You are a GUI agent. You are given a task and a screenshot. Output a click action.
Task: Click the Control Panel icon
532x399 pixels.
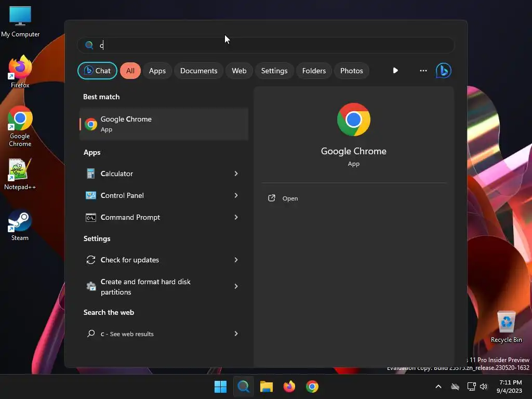point(90,195)
